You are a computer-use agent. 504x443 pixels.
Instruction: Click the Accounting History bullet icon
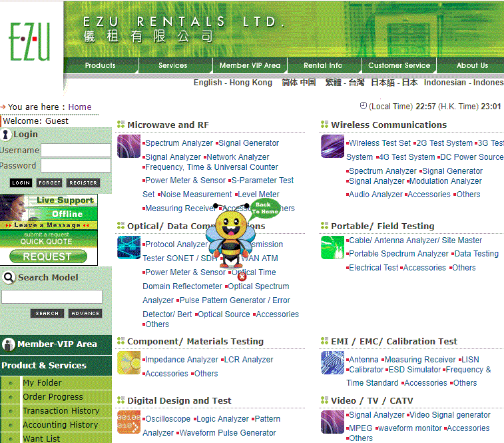point(11,425)
